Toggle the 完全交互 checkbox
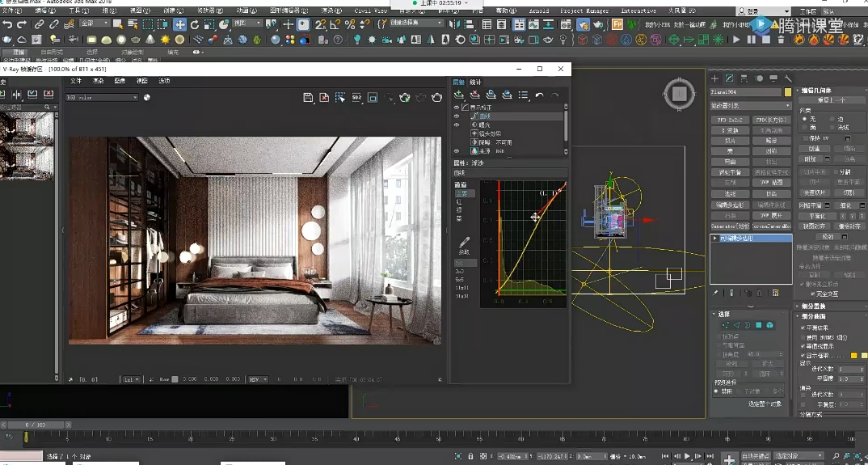 pos(813,294)
